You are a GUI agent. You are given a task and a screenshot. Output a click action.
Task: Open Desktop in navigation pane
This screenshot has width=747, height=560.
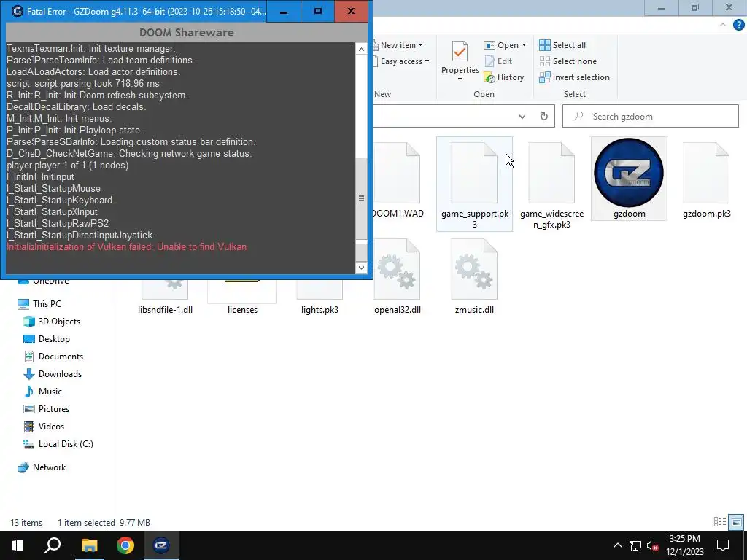(x=47, y=339)
